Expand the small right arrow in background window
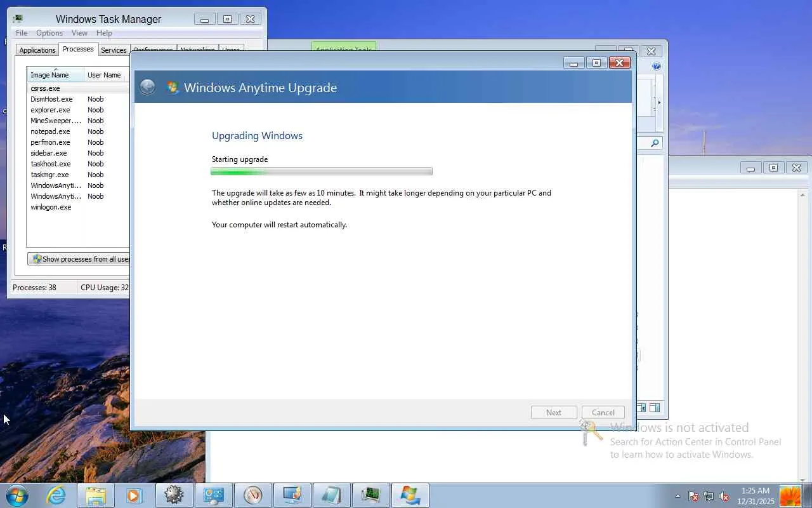The width and height of the screenshot is (812, 508). [658, 102]
